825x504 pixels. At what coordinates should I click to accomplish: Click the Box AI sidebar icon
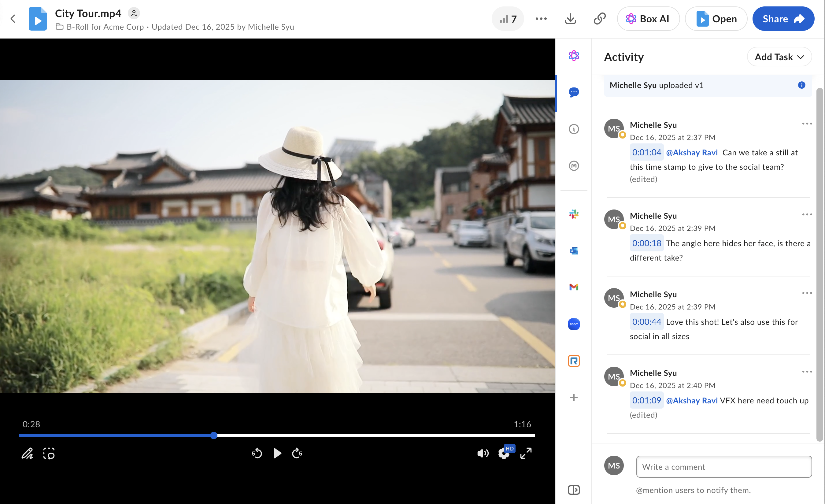coord(574,56)
